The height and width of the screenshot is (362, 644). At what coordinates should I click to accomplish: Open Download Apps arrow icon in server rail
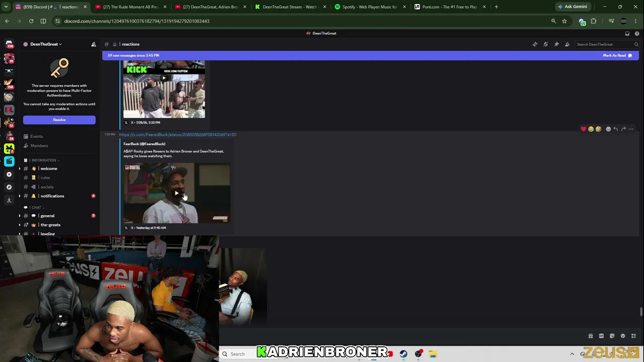9,200
